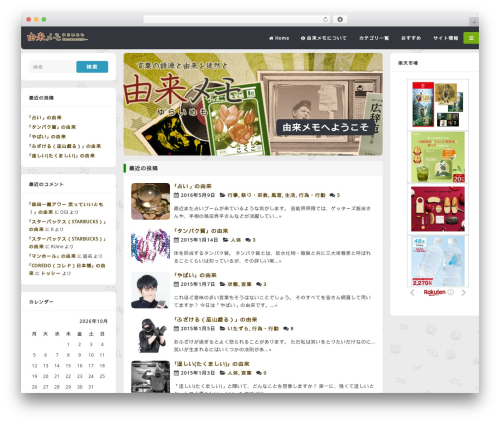Click the red sweets Rakuten ad
This screenshot has height=423, width=500.
(438, 209)
